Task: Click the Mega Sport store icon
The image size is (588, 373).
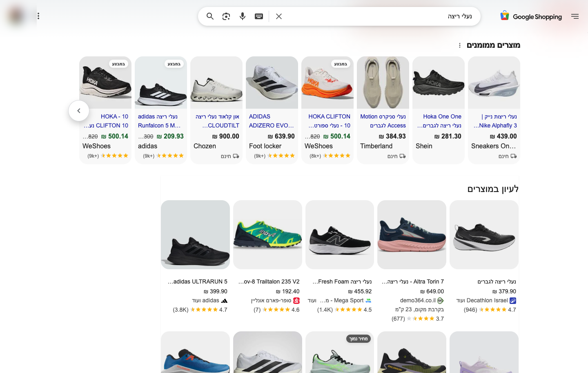Action: point(368,301)
